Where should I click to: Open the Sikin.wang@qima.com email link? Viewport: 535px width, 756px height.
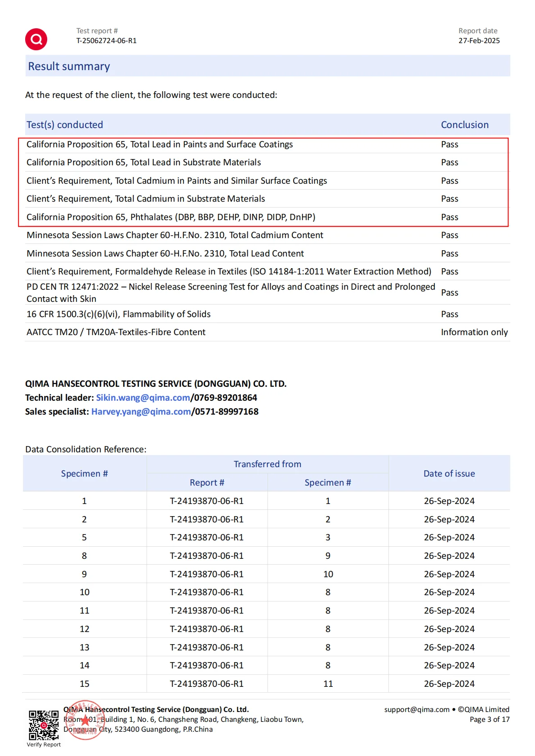coord(143,398)
